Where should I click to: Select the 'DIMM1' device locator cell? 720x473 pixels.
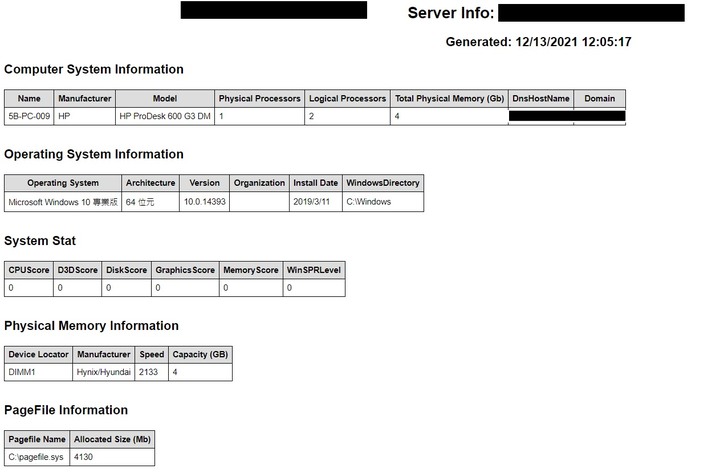tap(39, 372)
